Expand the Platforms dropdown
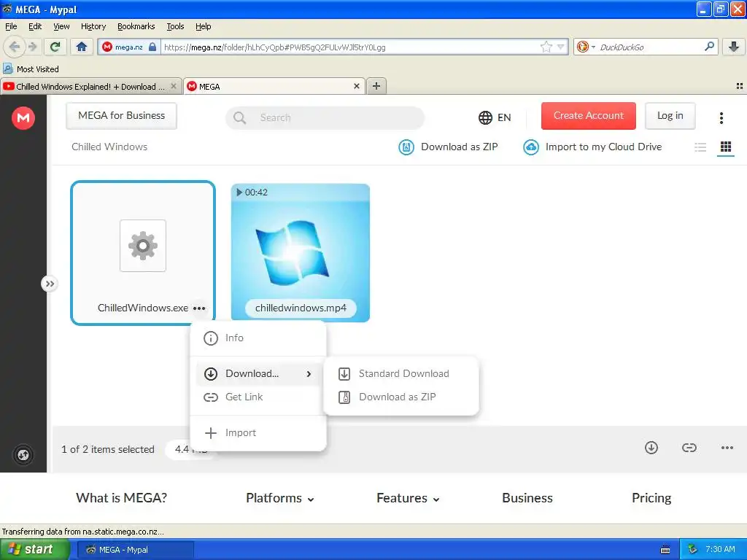Viewport: 747px width, 560px height. (x=280, y=498)
